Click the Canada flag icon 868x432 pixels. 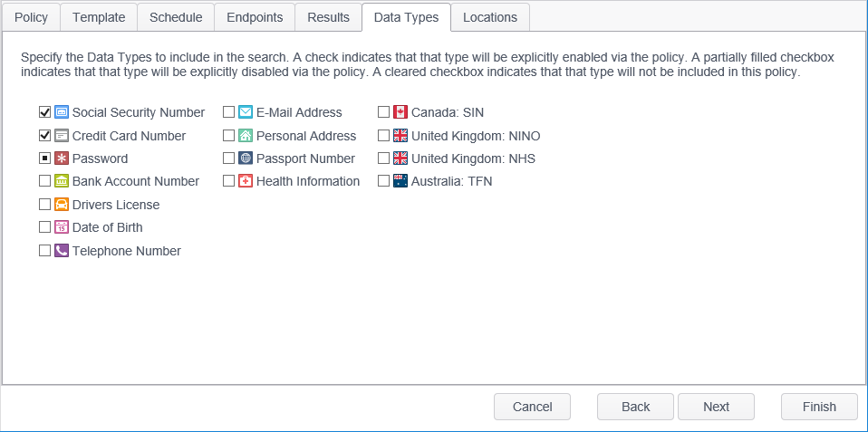(400, 112)
